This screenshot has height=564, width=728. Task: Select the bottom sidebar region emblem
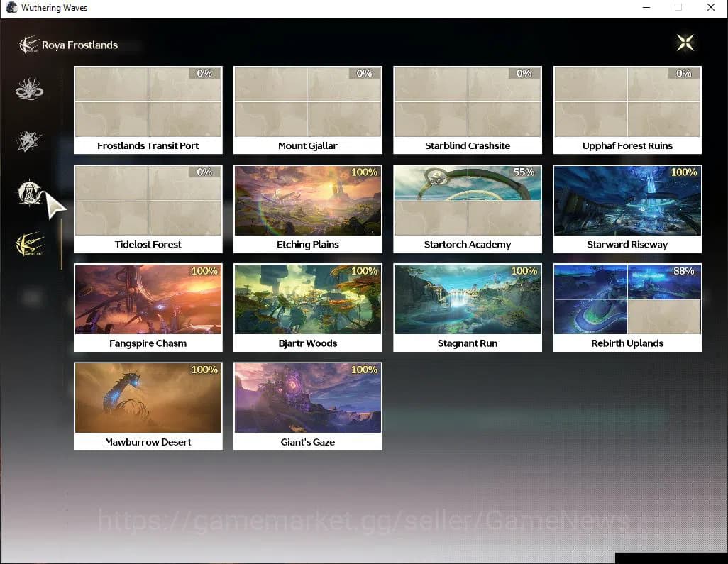tap(30, 245)
